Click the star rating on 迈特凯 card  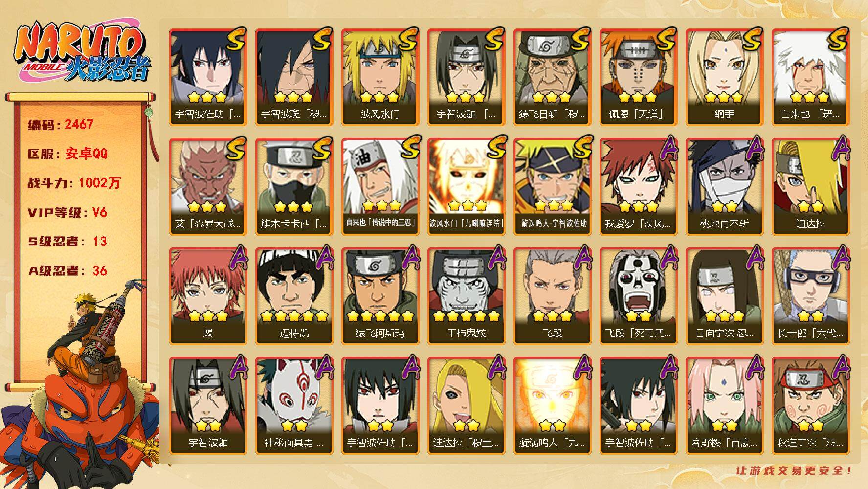294,316
